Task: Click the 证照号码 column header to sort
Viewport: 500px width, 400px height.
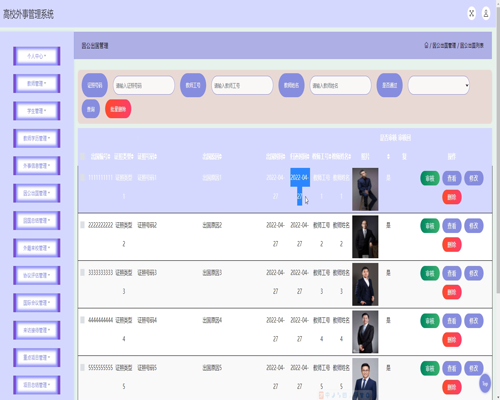Action: click(x=147, y=156)
